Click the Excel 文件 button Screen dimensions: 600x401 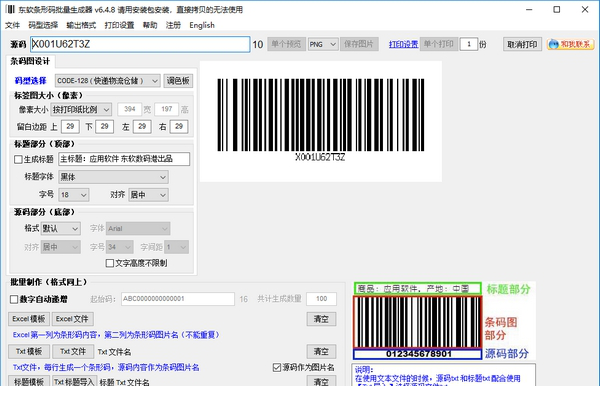coord(72,319)
